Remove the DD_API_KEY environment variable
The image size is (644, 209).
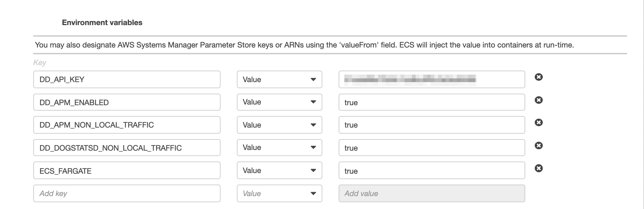[539, 77]
